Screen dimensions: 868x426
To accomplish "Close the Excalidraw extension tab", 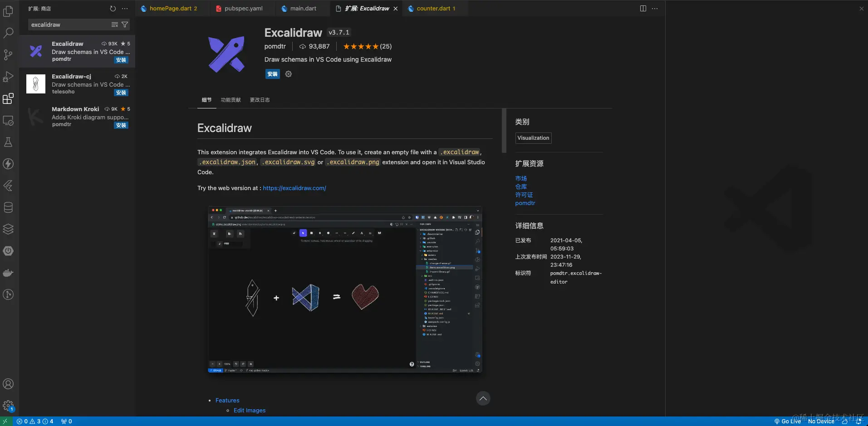I will 396,9.
